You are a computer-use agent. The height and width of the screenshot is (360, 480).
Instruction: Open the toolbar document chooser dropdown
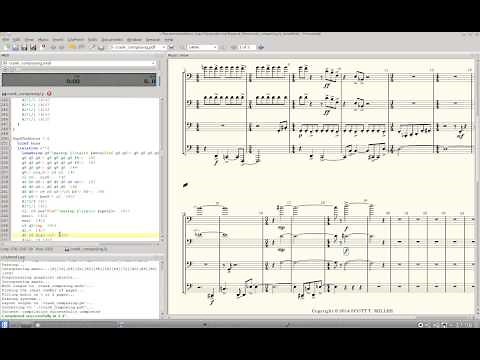(x=138, y=47)
